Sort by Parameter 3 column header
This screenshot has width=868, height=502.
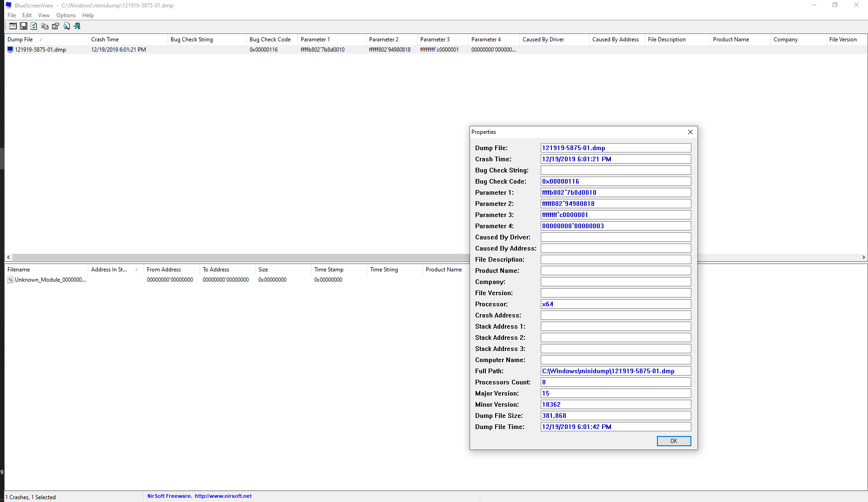(x=443, y=40)
